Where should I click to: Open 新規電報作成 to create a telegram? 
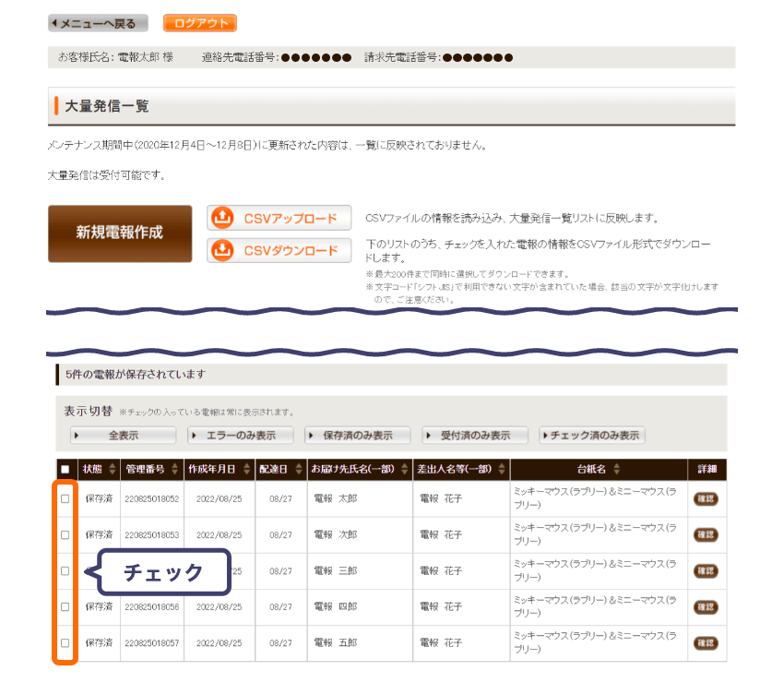(120, 234)
